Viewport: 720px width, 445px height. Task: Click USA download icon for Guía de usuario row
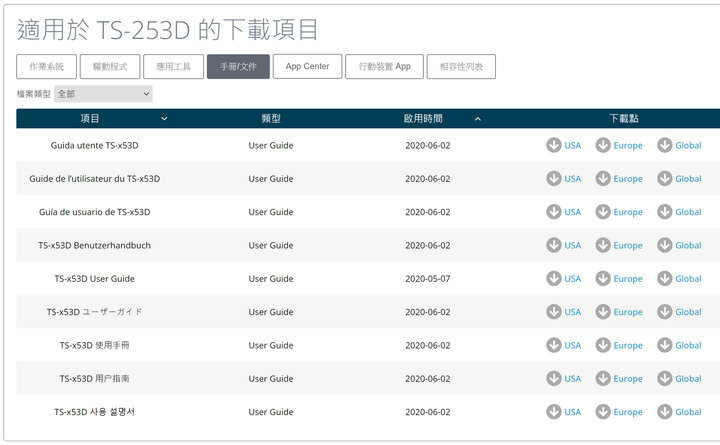pos(554,212)
